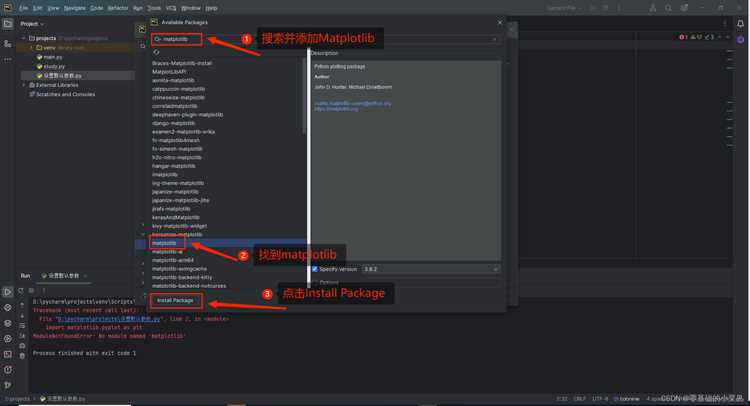Open Code With Me icon
The width and height of the screenshot is (750, 406).
tap(652, 8)
